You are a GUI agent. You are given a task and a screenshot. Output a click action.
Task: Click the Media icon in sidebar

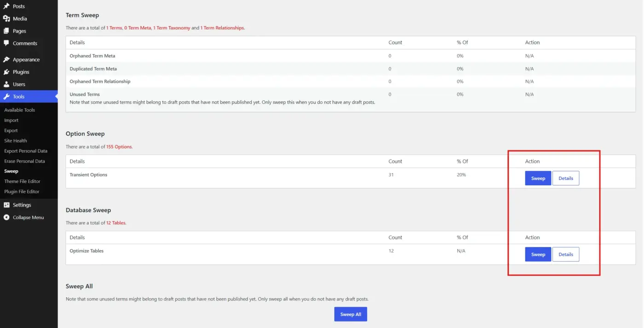tap(6, 19)
